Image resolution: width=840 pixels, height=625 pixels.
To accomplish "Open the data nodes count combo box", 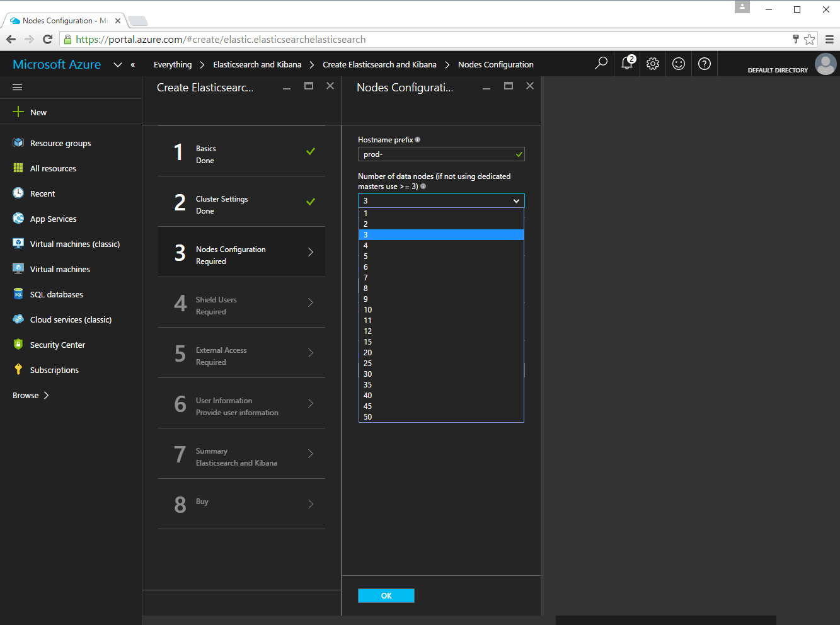I will 441,200.
